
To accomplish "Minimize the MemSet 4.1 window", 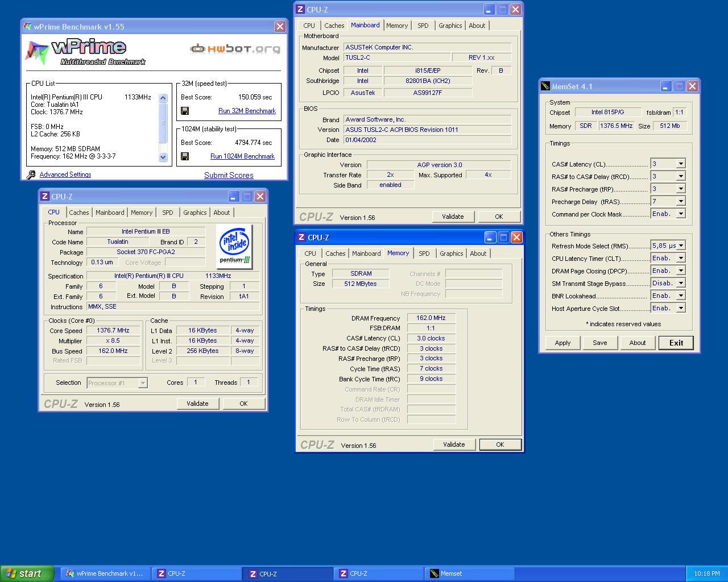I will click(x=666, y=86).
